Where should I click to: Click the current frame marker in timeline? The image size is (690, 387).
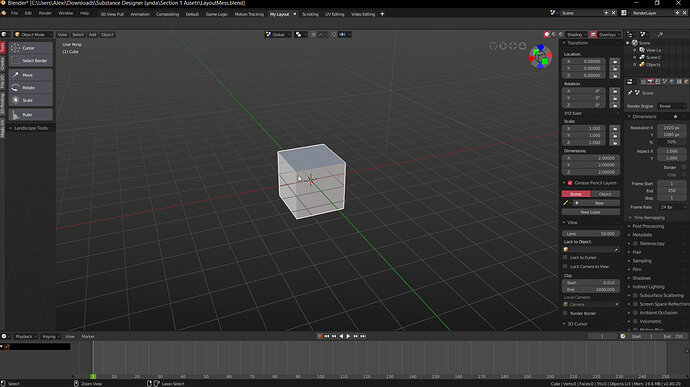[93, 376]
